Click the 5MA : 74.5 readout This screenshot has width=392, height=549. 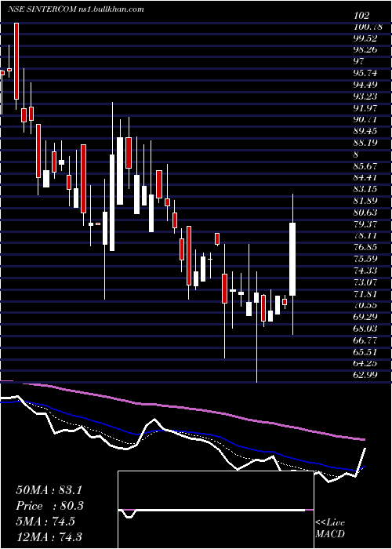tap(45, 522)
